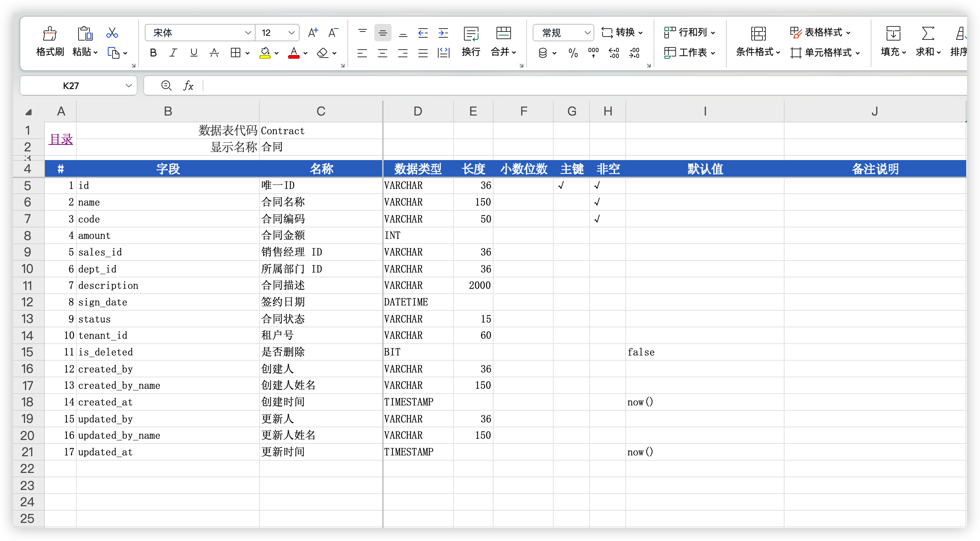
Task: Click the Strikethrough text icon
Action: point(214,53)
